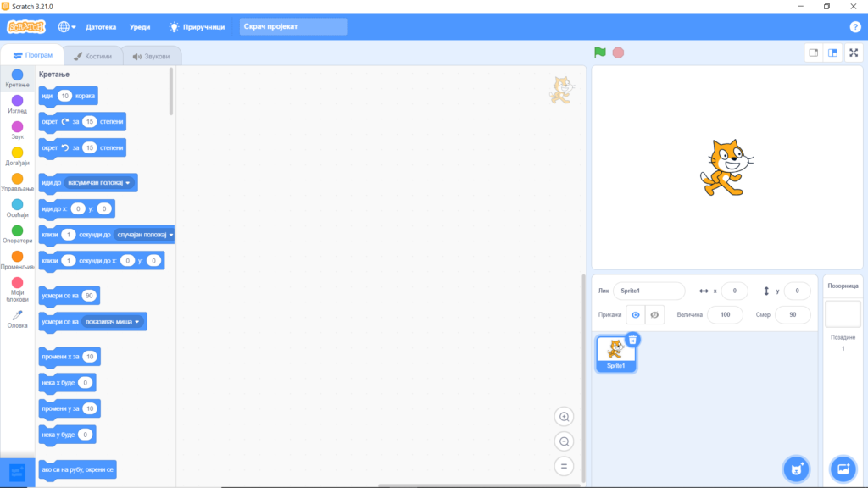Open Приручници tutorials
Viewport: 868px width, 488px height.
[197, 26]
